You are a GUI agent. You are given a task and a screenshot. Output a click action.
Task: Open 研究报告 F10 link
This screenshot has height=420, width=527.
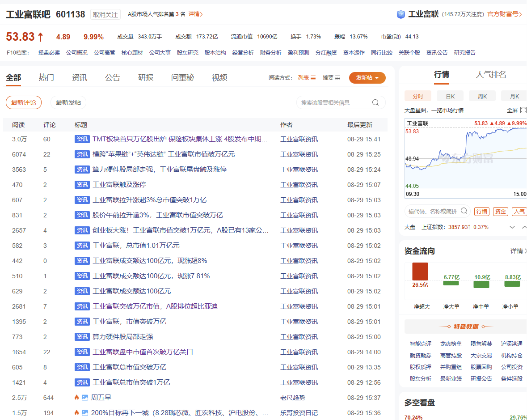coord(465,52)
